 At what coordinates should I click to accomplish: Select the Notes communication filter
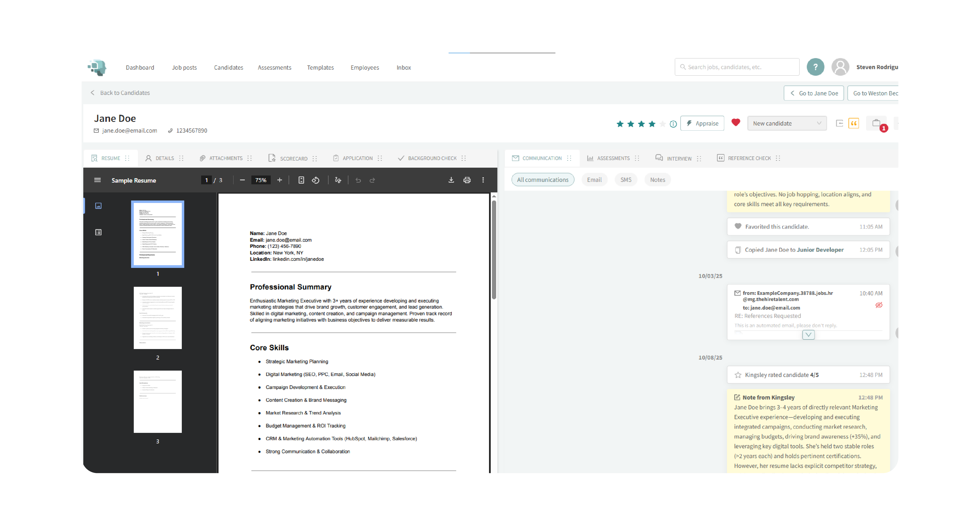click(x=657, y=180)
